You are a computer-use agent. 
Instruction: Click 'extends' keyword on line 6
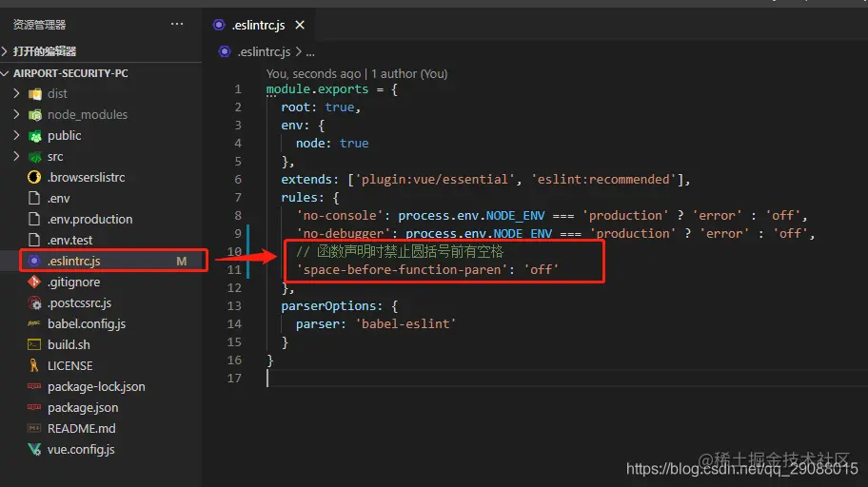click(306, 180)
